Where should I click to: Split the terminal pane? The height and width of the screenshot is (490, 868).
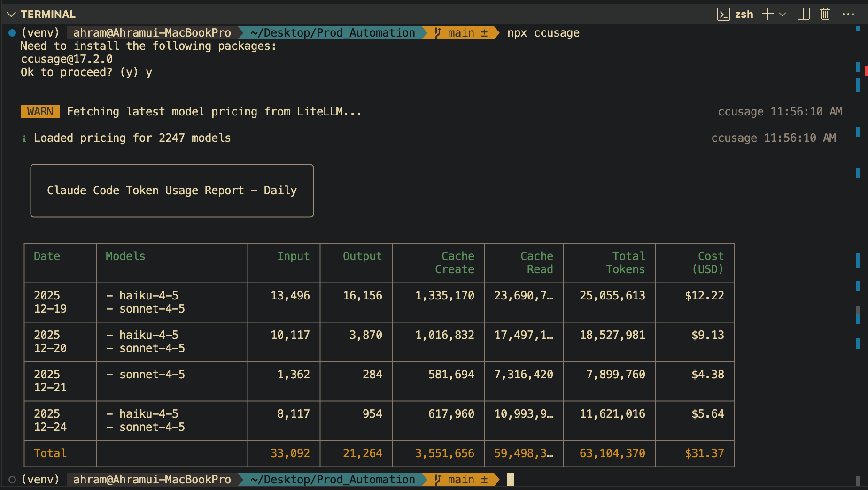[804, 14]
